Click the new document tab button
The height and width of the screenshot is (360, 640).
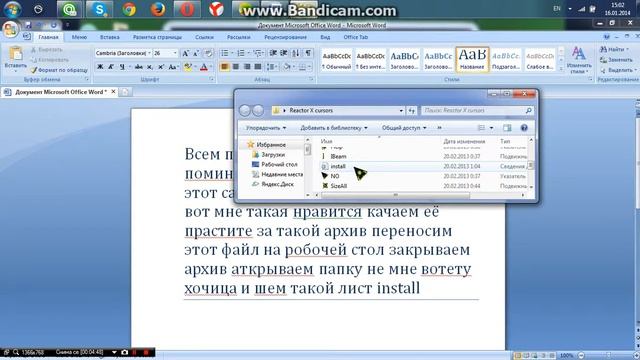[125, 92]
